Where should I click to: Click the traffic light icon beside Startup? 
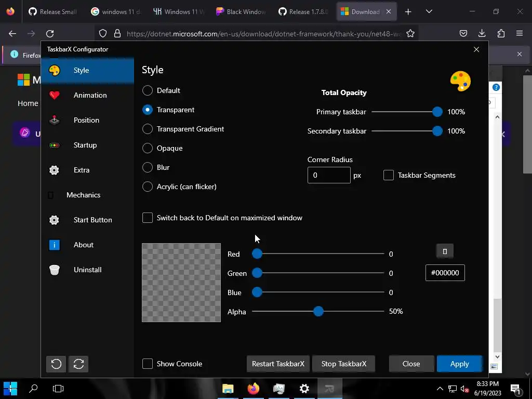coord(54,145)
